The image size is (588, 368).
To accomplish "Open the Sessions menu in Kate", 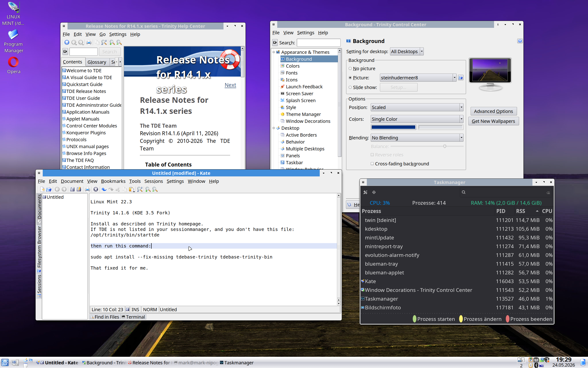I will coord(154,181).
